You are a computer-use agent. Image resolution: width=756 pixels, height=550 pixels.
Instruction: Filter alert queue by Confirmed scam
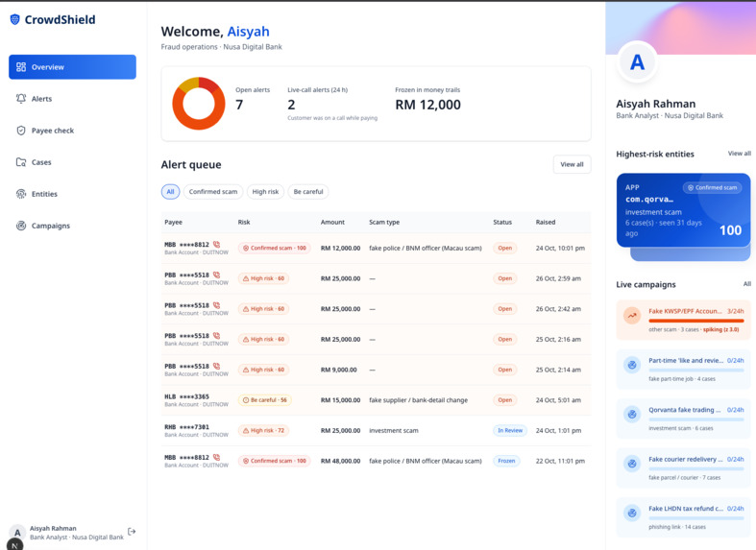click(x=213, y=192)
